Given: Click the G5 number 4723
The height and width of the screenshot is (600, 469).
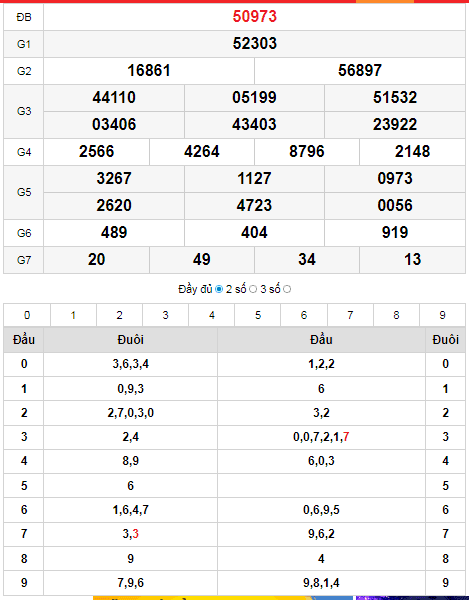Looking at the screenshot, I should (254, 205).
